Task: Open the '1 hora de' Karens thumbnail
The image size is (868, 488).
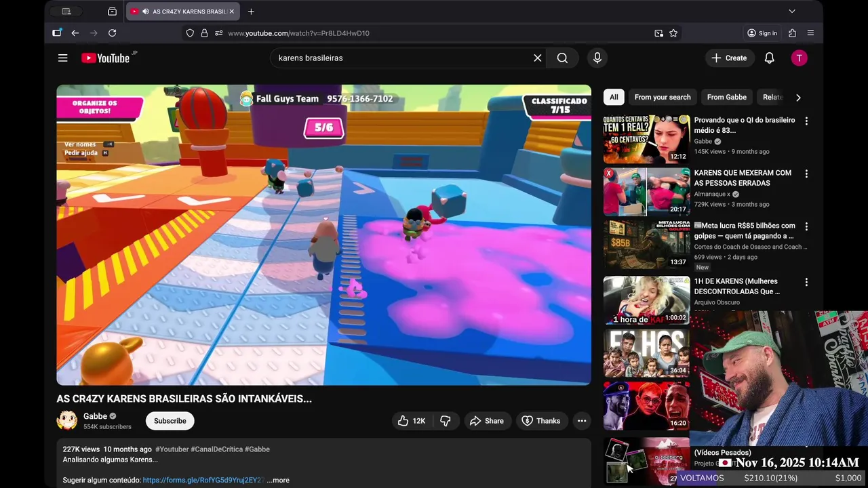Action: (x=646, y=300)
